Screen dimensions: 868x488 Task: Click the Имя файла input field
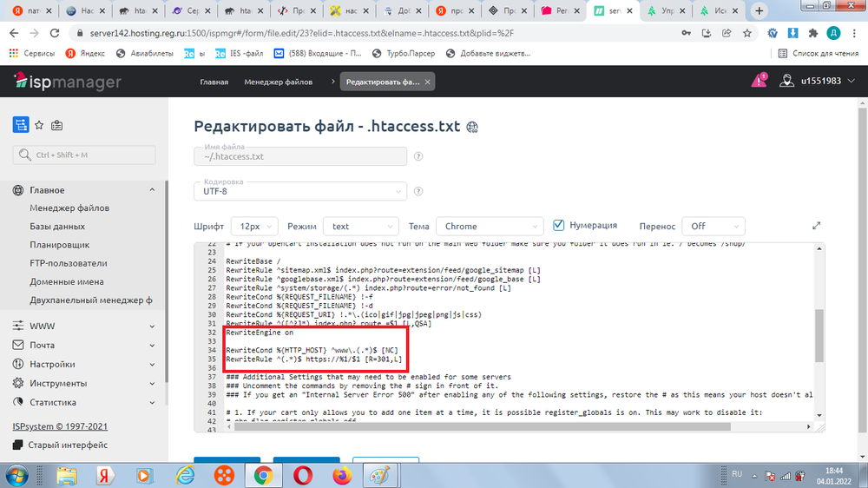(x=300, y=156)
